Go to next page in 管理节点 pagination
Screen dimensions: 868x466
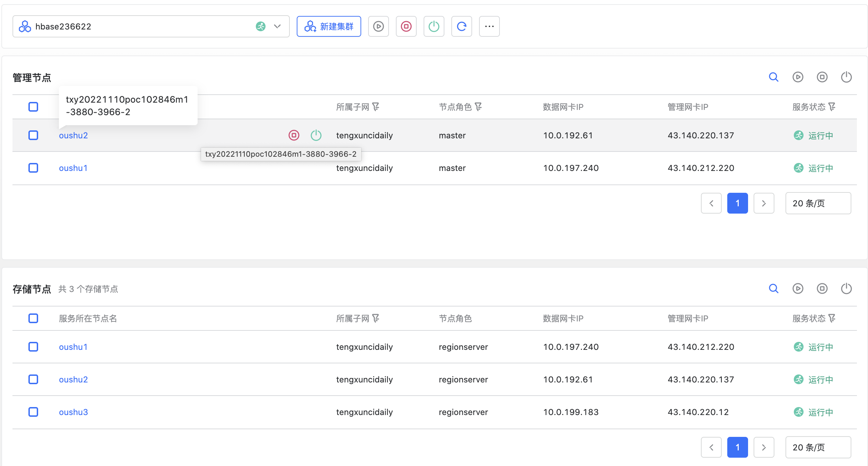pyautogui.click(x=764, y=203)
